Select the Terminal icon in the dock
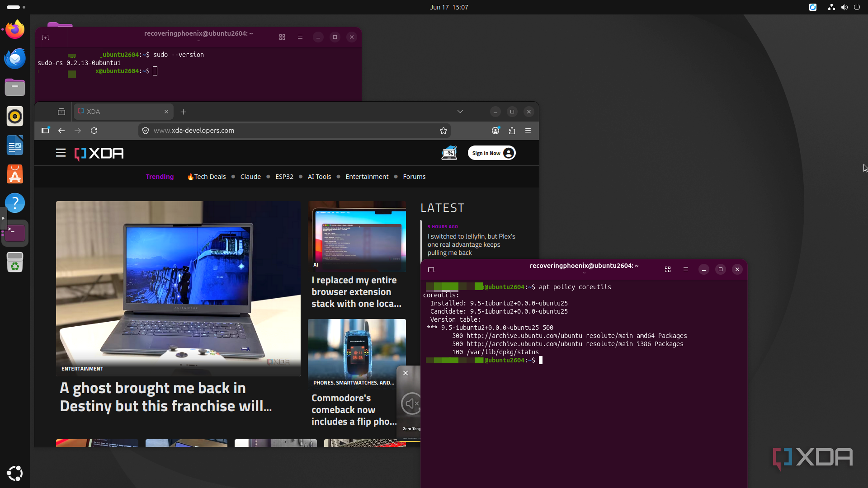Image resolution: width=868 pixels, height=488 pixels. [15, 233]
